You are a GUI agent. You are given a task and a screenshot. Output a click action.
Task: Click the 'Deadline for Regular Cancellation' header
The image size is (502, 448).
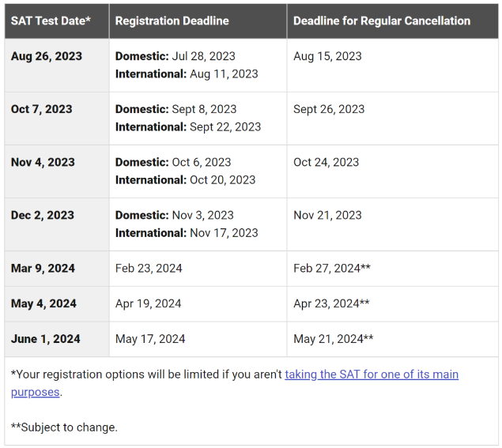[x=382, y=21]
